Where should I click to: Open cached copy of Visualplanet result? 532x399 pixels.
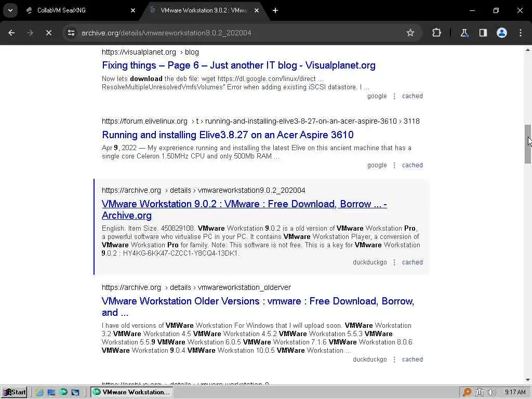(x=412, y=96)
